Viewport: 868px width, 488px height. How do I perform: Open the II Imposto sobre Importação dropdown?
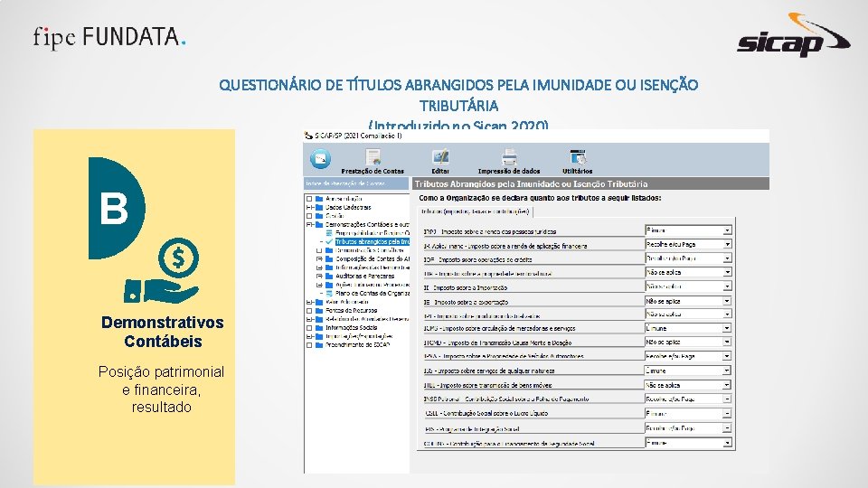coord(727,286)
